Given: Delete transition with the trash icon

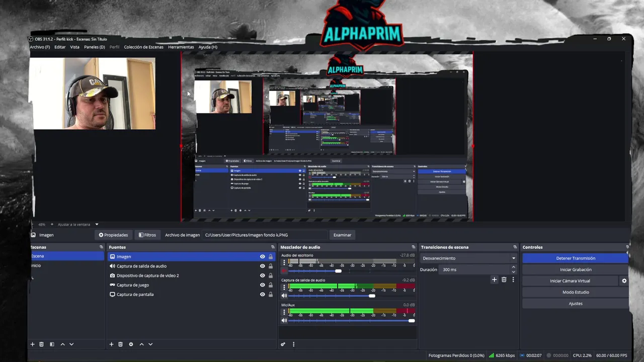Looking at the screenshot, I should point(504,280).
